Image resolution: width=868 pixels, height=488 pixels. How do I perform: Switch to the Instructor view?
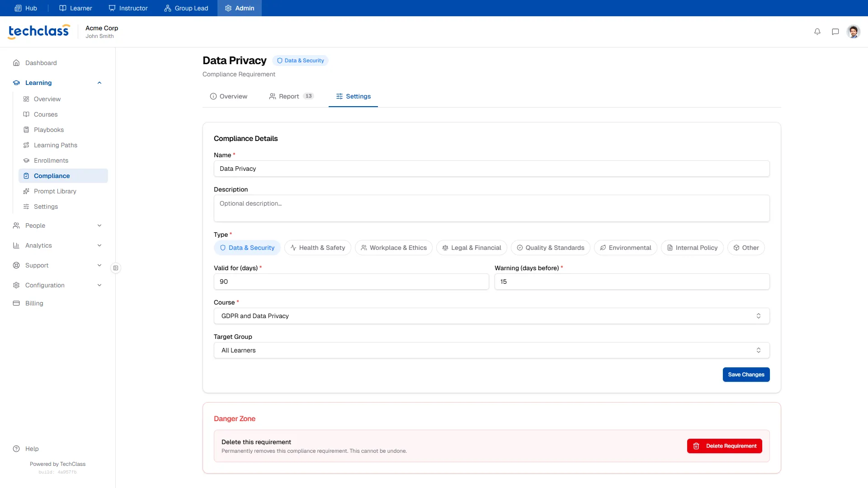click(x=128, y=8)
